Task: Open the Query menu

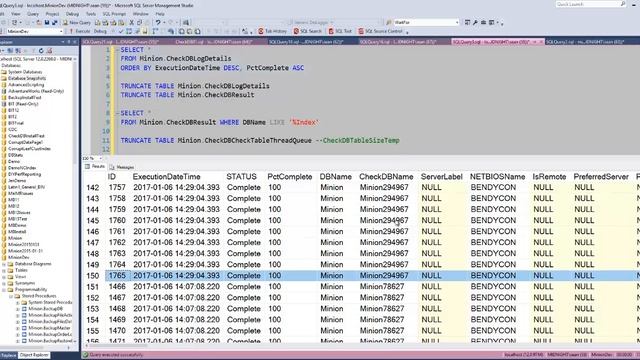Action: click(x=33, y=14)
